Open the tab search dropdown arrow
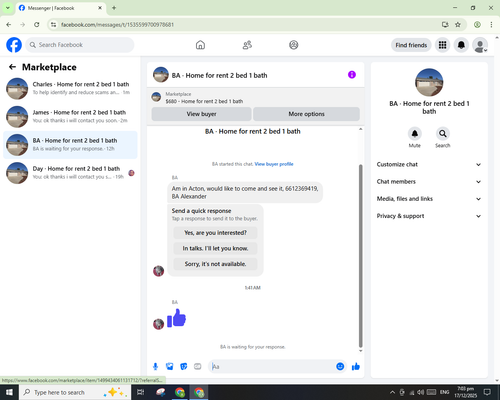 [8, 8]
